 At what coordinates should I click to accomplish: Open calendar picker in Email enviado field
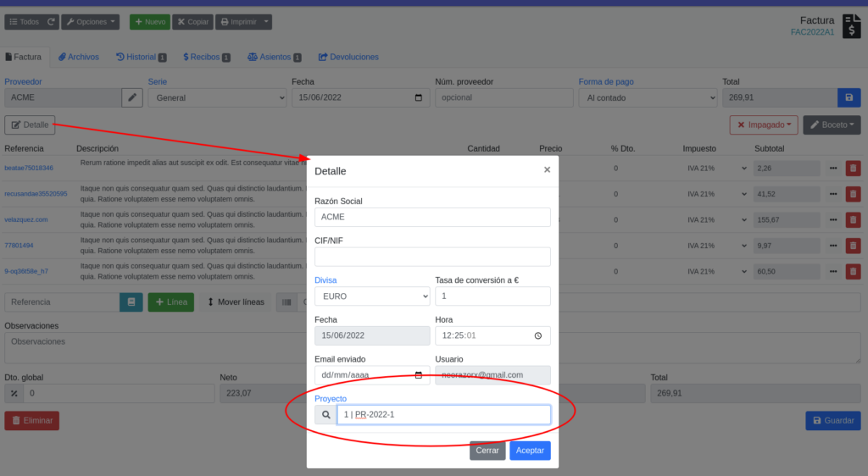(419, 375)
